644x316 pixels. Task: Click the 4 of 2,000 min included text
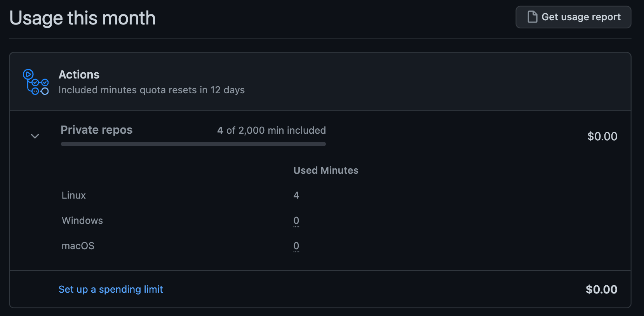click(272, 130)
